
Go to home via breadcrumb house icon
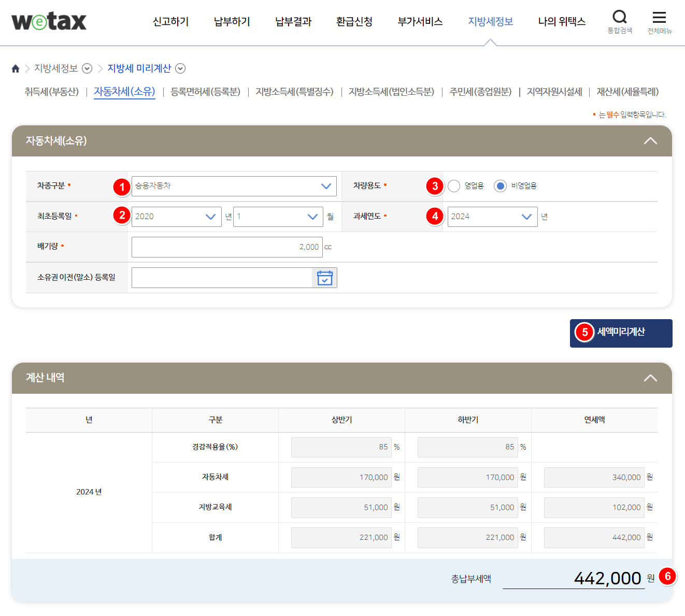pos(16,68)
